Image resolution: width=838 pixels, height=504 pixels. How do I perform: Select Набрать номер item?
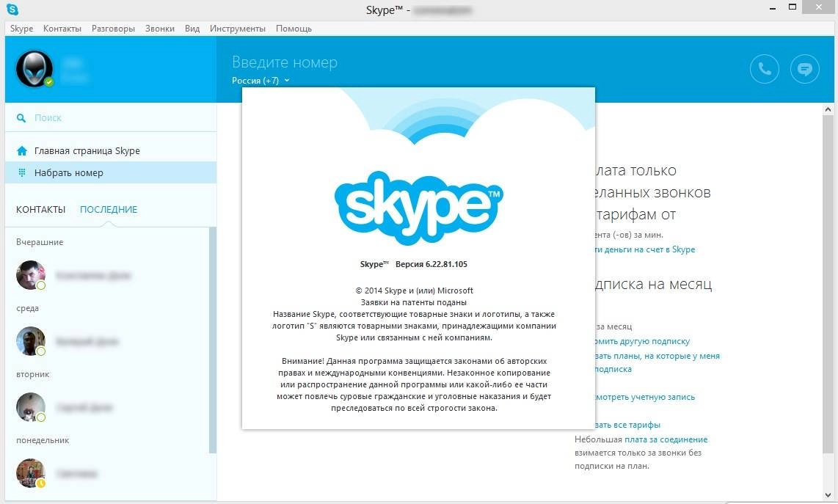pos(111,172)
